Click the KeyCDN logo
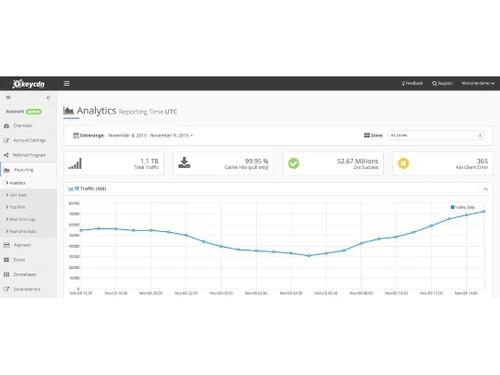 (x=28, y=84)
